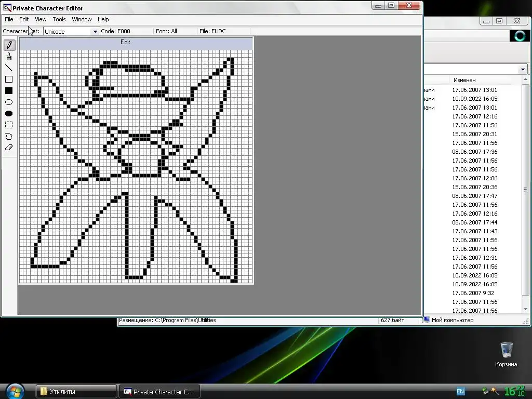Select the row dated 15.06.2007 20:31
This screenshot has height=399, width=532.
(x=472, y=134)
